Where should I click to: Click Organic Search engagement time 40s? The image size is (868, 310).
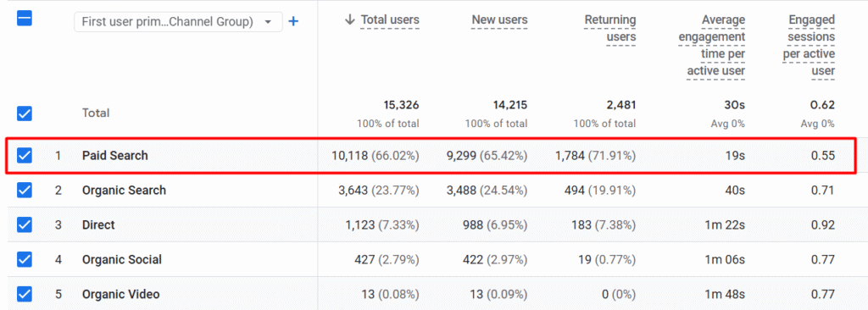(735, 191)
